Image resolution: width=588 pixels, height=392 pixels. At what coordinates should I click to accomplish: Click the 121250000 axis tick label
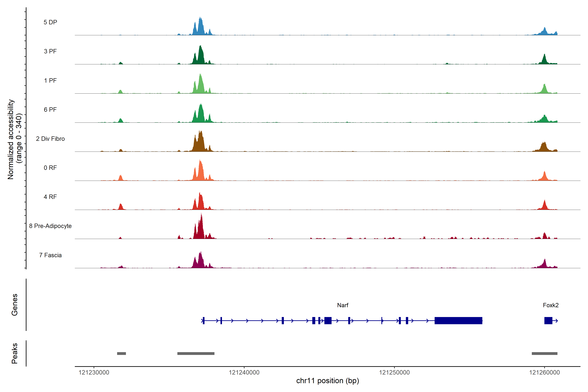point(394,372)
